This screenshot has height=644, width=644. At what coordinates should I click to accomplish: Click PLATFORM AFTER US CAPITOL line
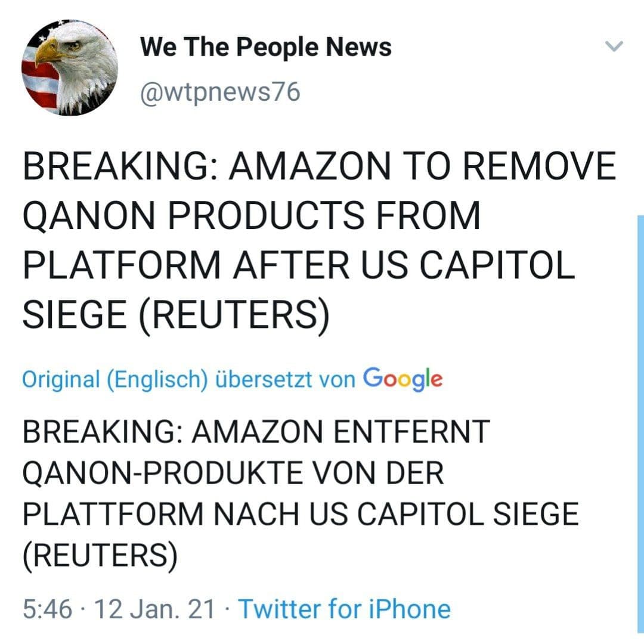coord(298,267)
